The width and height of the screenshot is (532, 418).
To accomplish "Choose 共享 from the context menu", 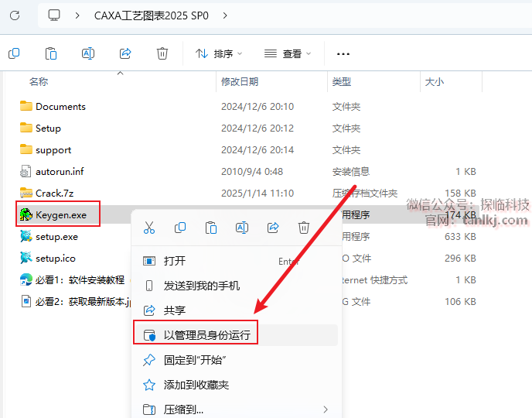I will [236, 310].
